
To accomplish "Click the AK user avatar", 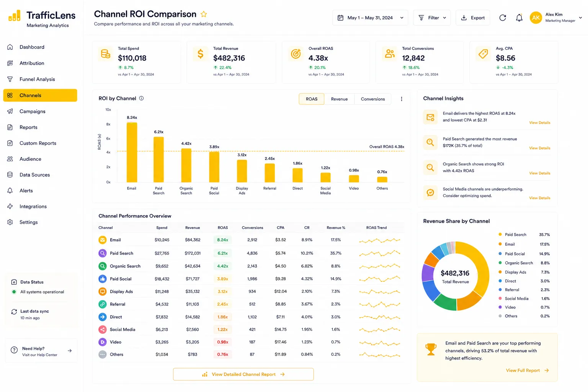I will click(536, 18).
